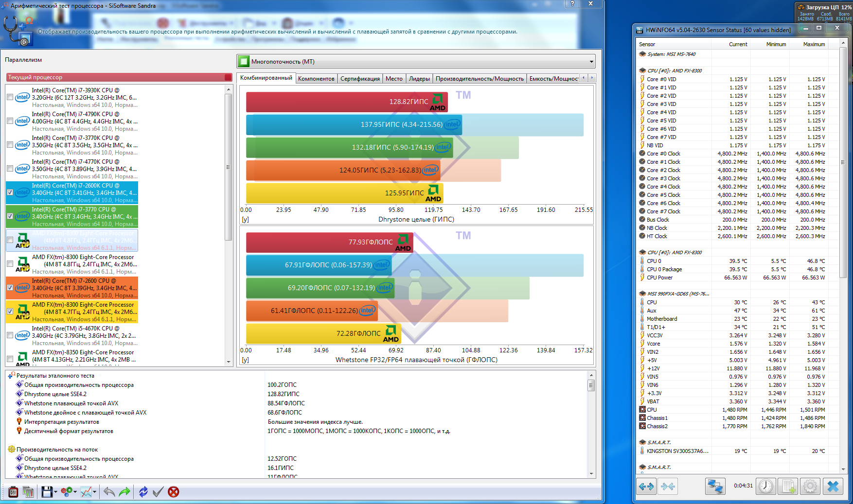The image size is (853, 504).
Task: Open the engine gears dropdown arrow
Action: click(75, 492)
